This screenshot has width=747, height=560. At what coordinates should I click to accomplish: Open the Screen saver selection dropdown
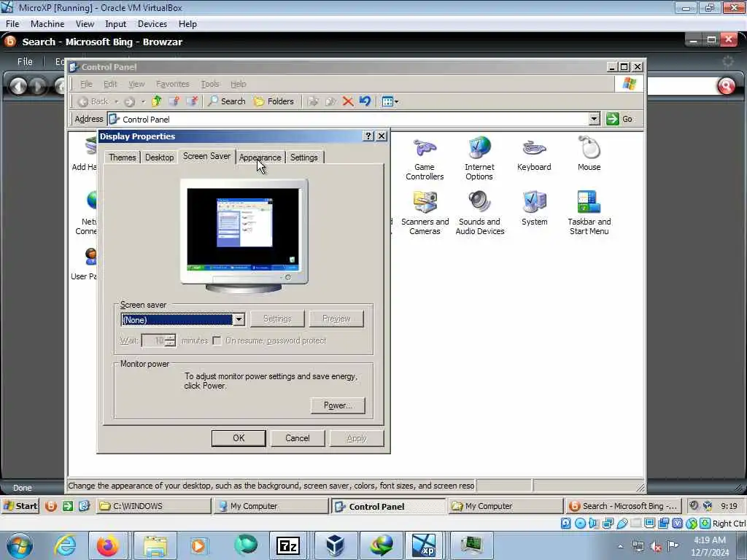pos(239,319)
